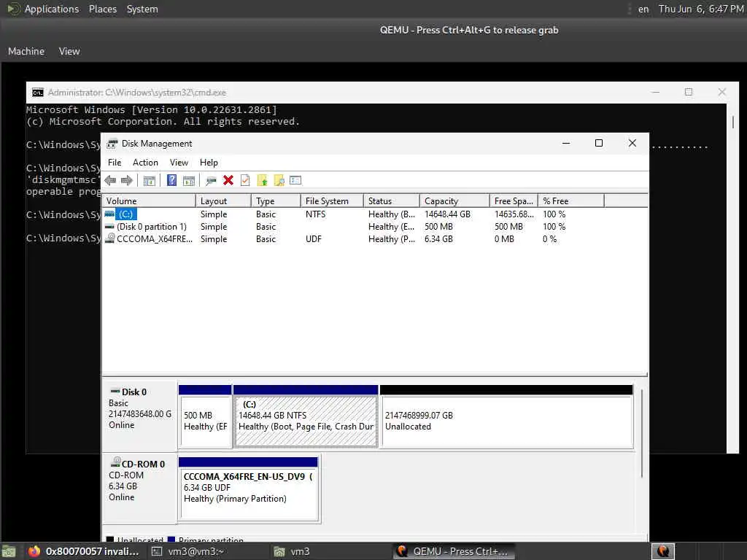
Task: Click the Disk Management title bar icon
Action: 112,144
